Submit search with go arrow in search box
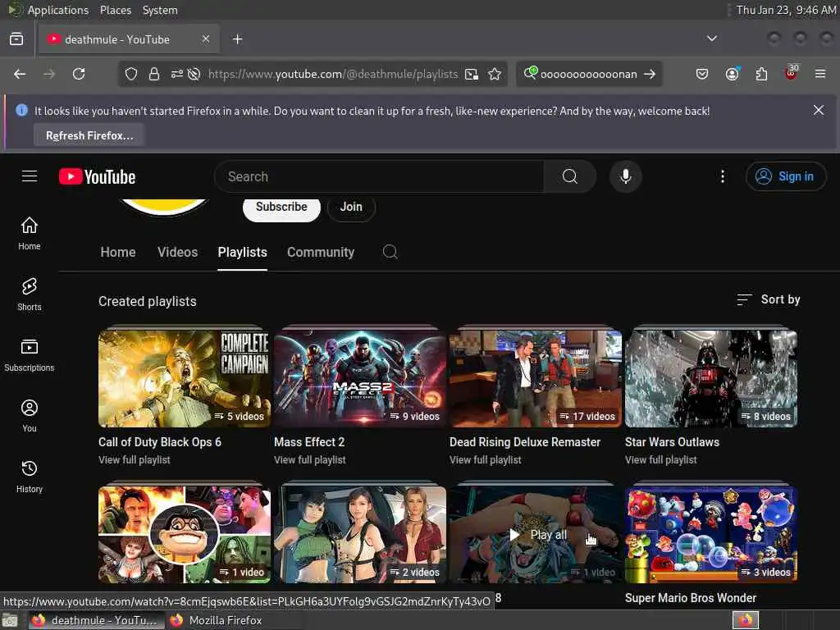Screen dimensions: 840x630 [650, 74]
